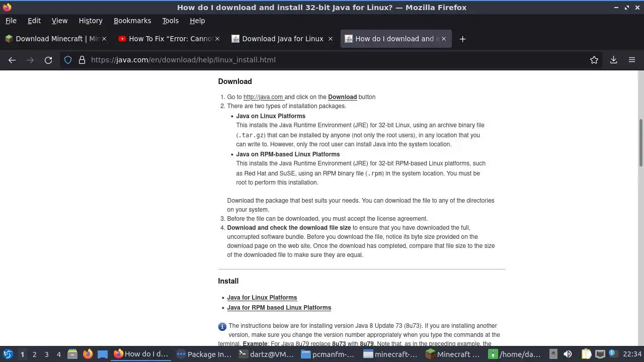Jump to Java for Linux Platforms link
This screenshot has height=362, width=644.
click(262, 298)
